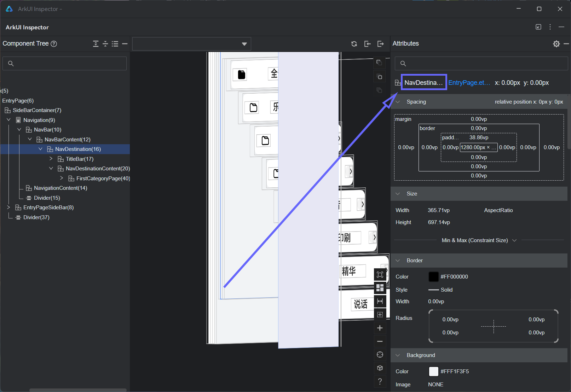Zoom in with the plus icon

tap(380, 328)
